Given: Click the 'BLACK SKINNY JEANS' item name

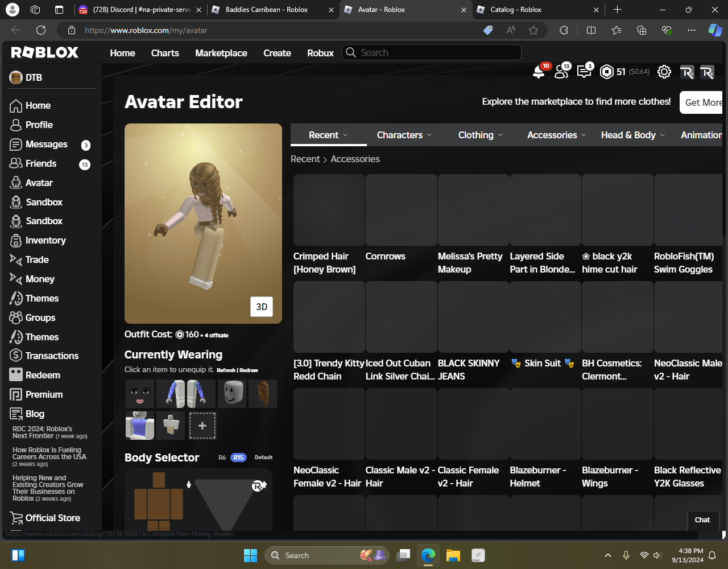Looking at the screenshot, I should pyautogui.click(x=469, y=370).
